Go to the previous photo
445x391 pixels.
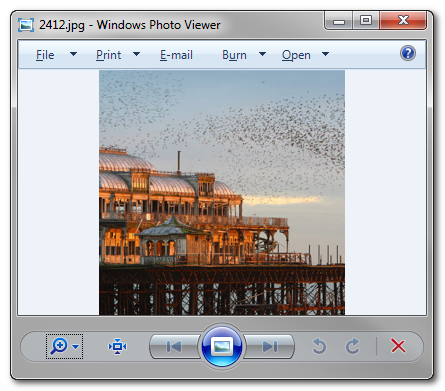pyautogui.click(x=174, y=347)
